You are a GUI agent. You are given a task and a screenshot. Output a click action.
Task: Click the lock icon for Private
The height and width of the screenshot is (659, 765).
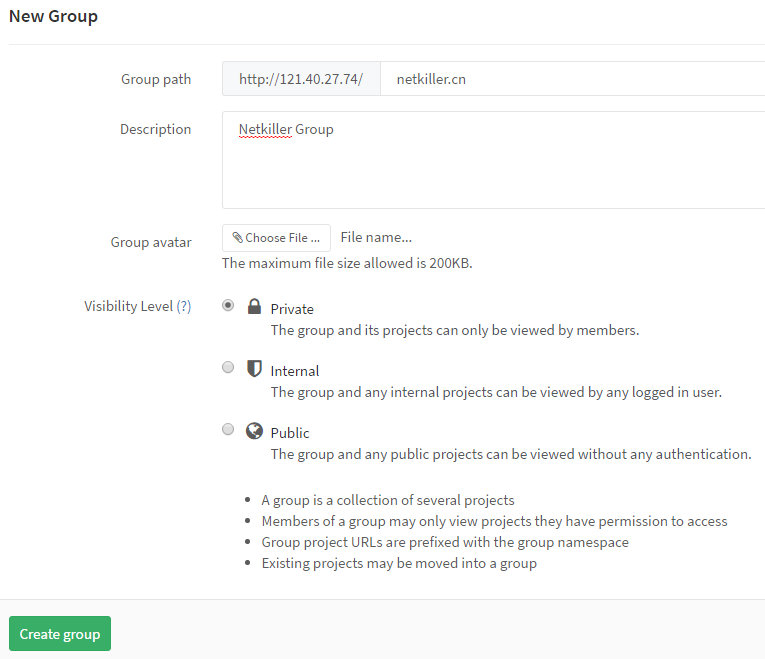(254, 306)
